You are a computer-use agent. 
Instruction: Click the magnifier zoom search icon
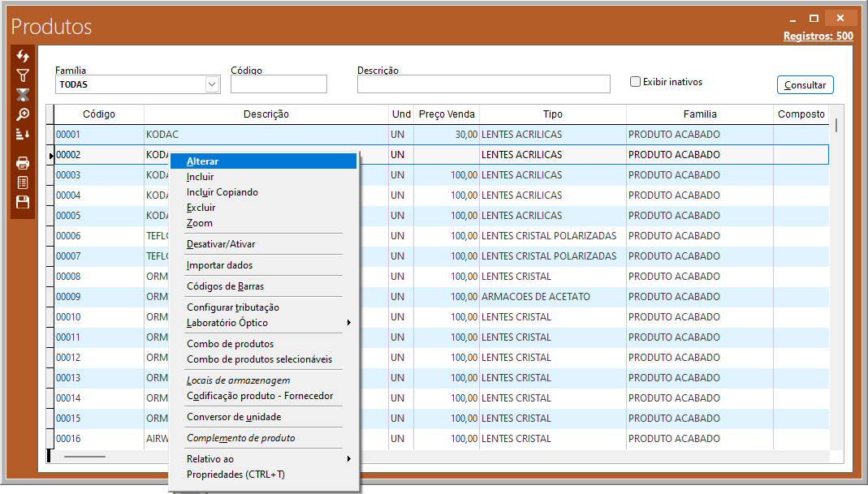[23, 114]
